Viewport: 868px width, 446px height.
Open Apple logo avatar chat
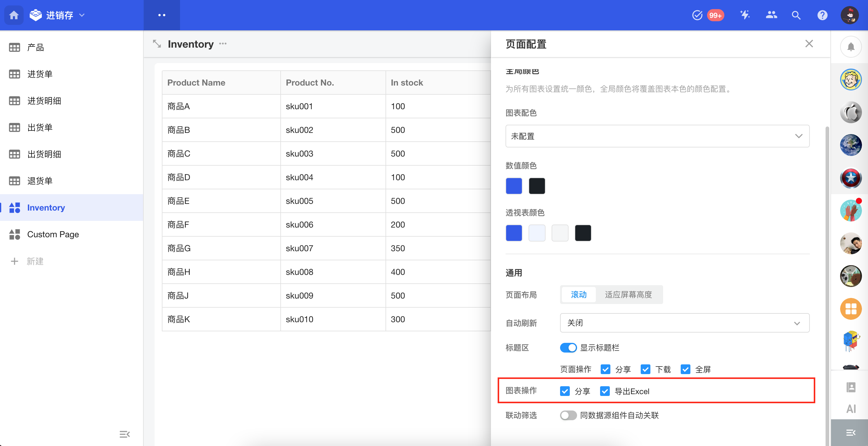(851, 112)
